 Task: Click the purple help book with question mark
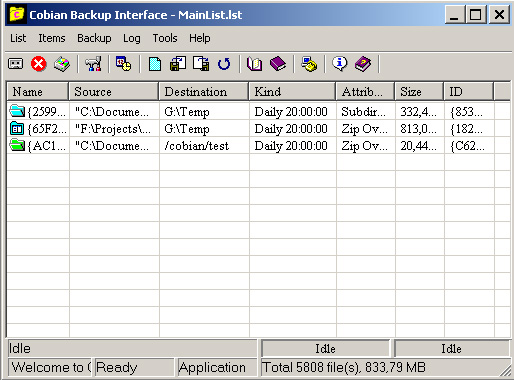click(363, 64)
